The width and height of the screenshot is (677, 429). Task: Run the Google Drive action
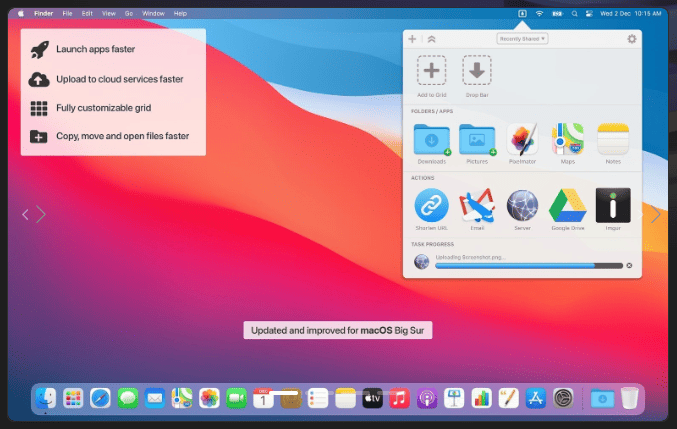pos(567,205)
